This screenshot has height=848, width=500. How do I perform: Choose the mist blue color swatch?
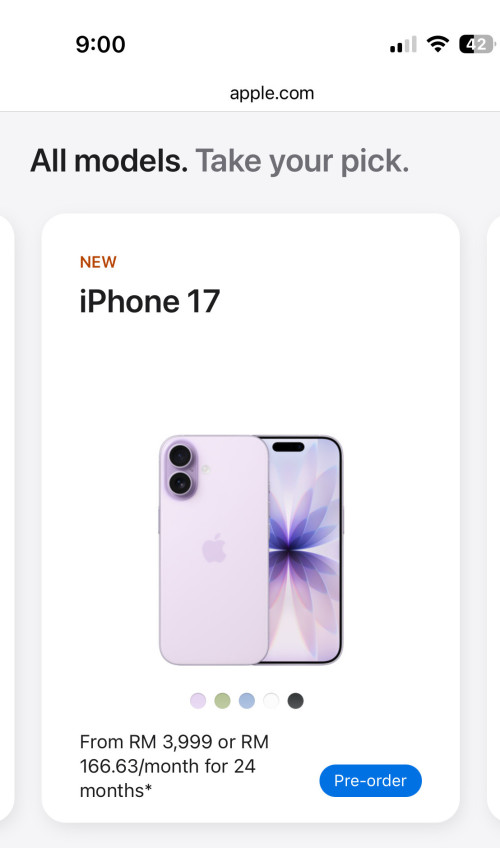[x=246, y=700]
